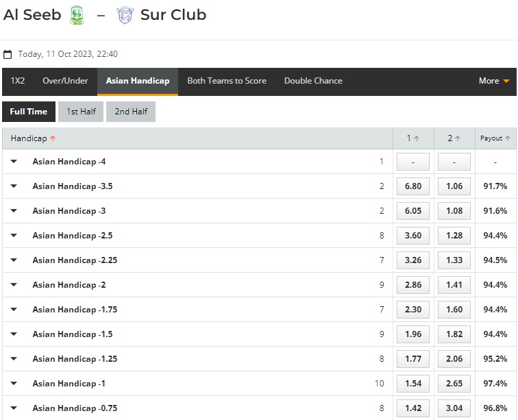Click odds 1.54 for handicap -1
Image resolution: width=518 pixels, height=420 pixels.
(413, 384)
